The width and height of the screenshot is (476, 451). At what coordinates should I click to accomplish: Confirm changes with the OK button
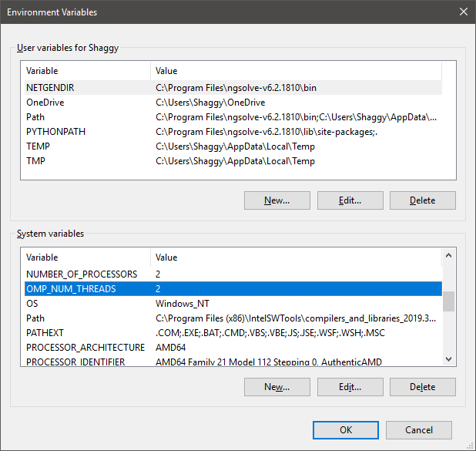(x=346, y=430)
